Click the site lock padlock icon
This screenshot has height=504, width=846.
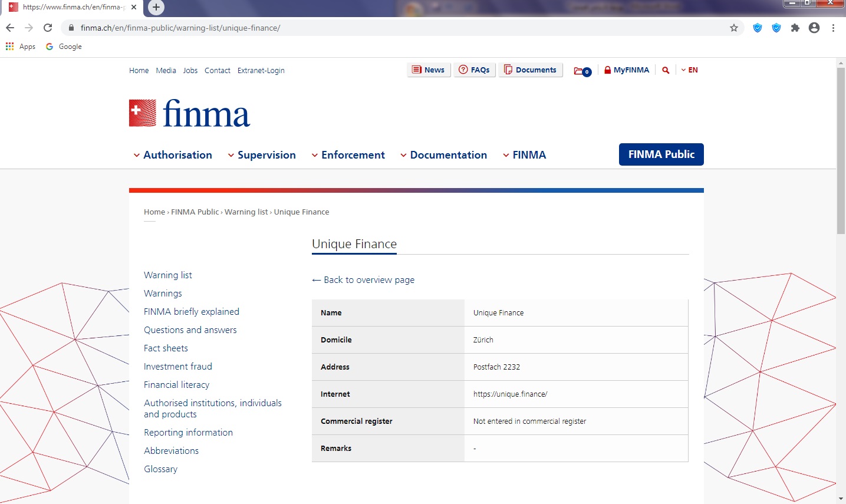pyautogui.click(x=71, y=28)
